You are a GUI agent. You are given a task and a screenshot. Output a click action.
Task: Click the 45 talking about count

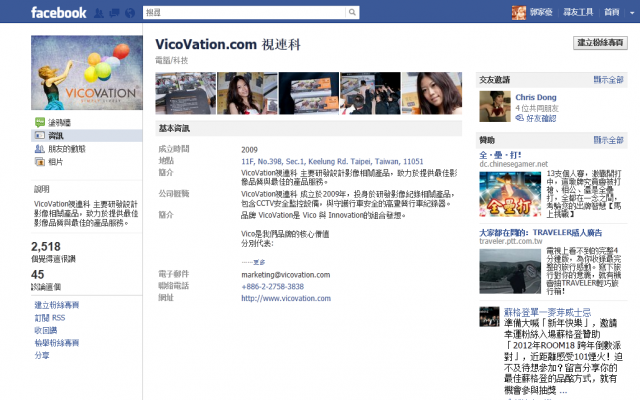38,274
